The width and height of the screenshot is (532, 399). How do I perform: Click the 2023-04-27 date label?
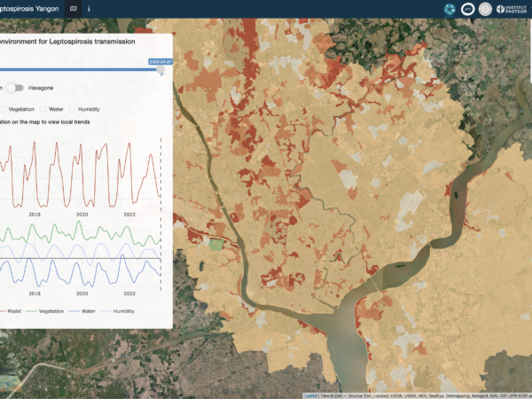pyautogui.click(x=160, y=62)
